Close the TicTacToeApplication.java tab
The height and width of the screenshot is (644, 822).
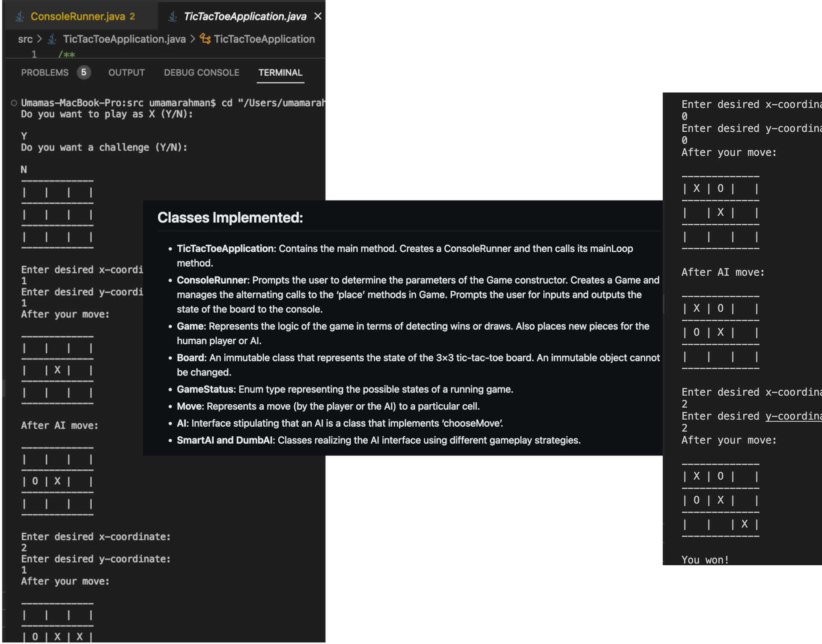click(318, 16)
